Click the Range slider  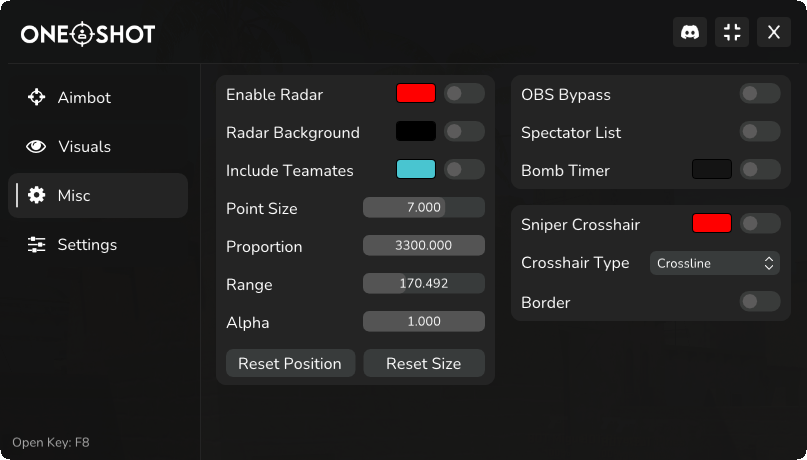423,284
